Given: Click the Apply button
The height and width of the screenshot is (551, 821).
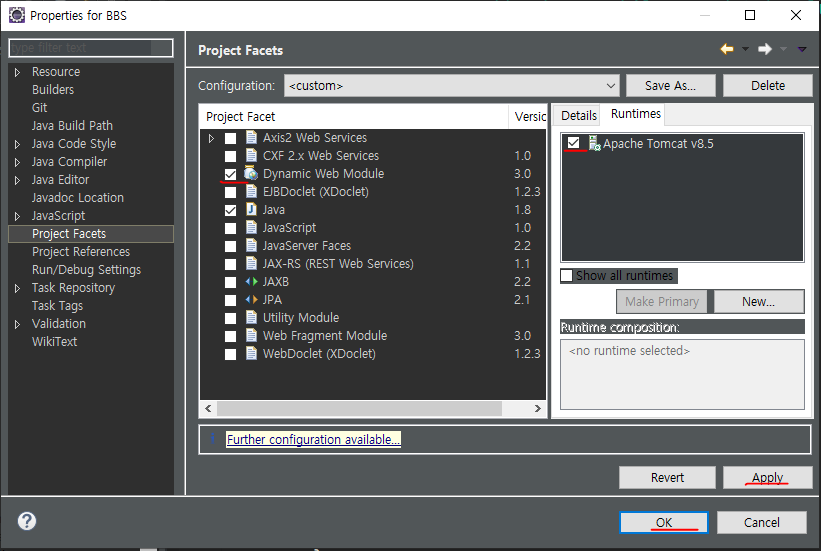Looking at the screenshot, I should tap(768, 478).
